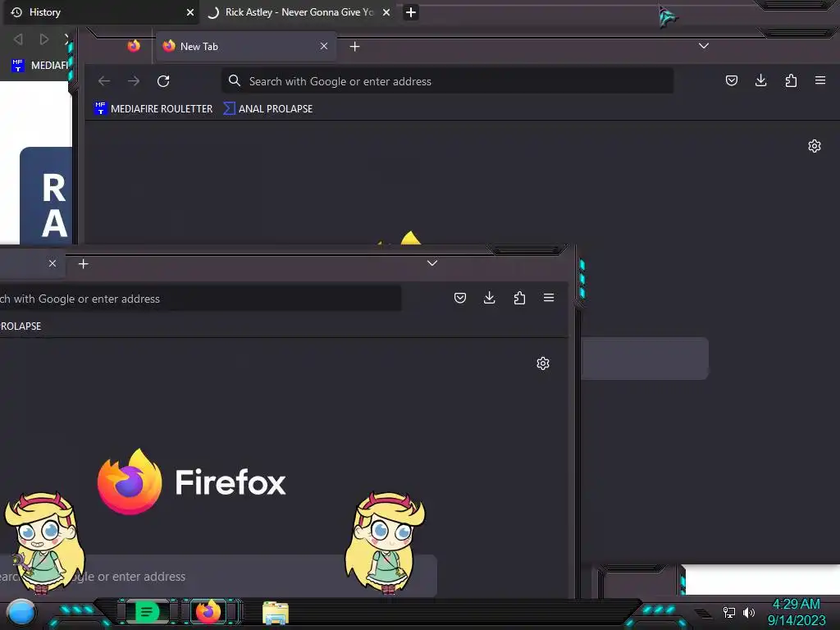Open the hamburger menu in front Firefox window
Image resolution: width=840 pixels, height=630 pixels.
click(549, 297)
